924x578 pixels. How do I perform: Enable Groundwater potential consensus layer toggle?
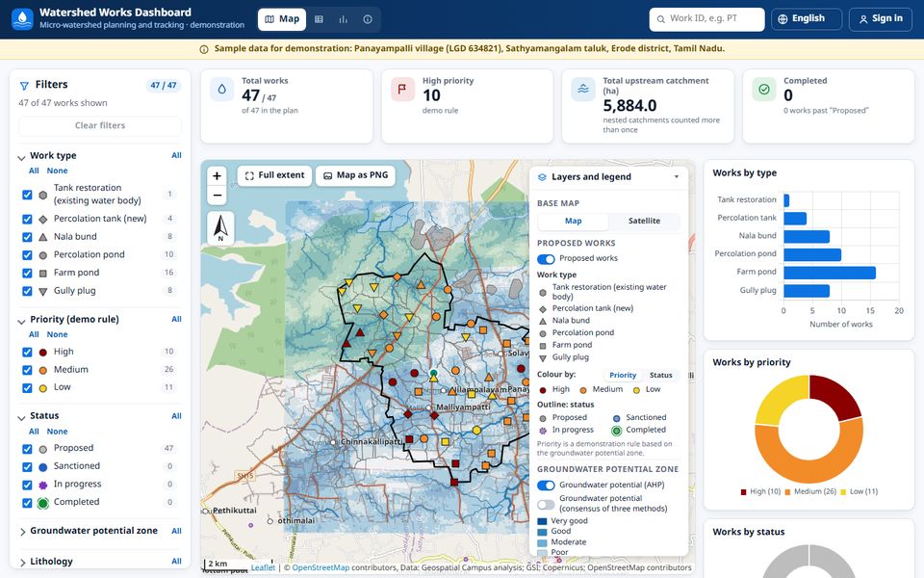[546, 504]
